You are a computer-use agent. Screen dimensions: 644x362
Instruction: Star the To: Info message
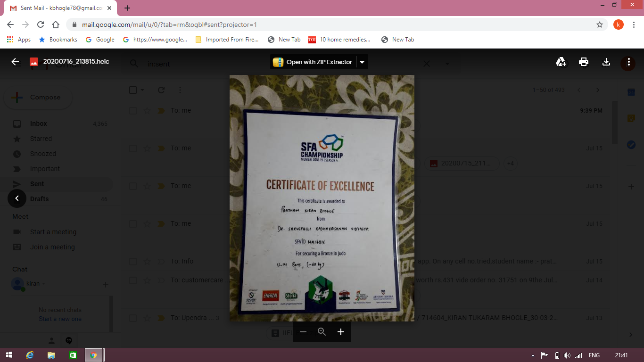click(x=147, y=262)
